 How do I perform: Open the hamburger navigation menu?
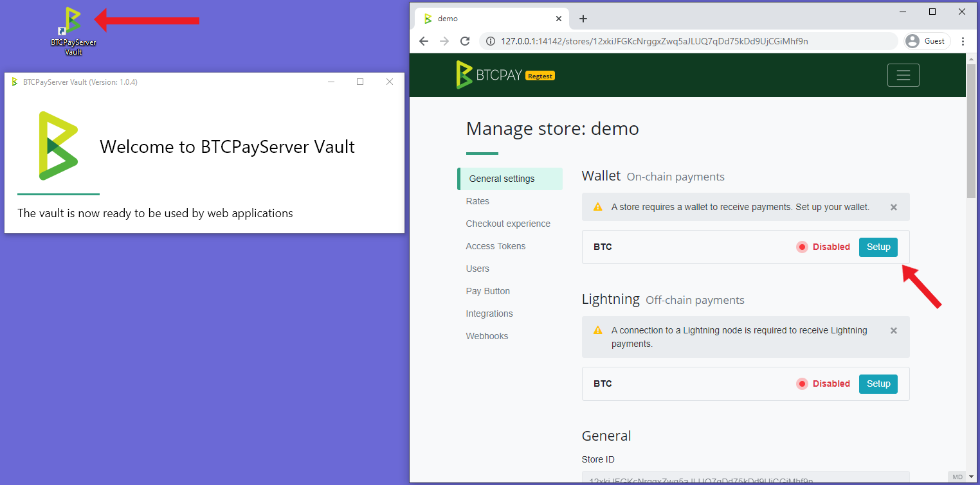pyautogui.click(x=903, y=75)
